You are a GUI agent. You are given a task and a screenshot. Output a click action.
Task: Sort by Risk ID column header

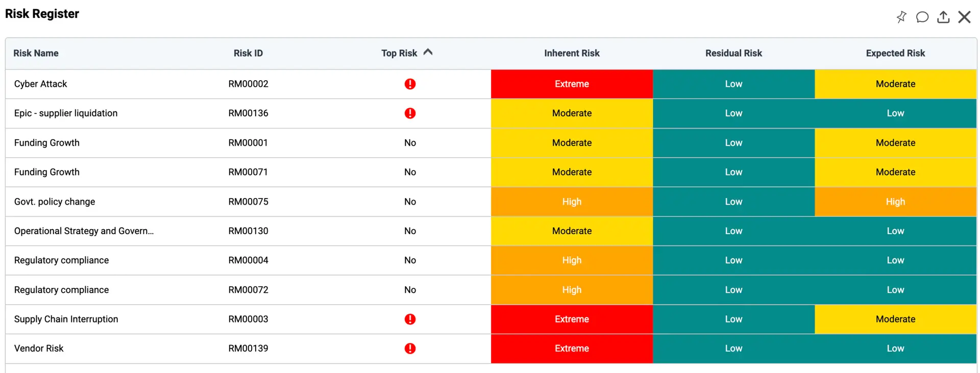tap(248, 53)
